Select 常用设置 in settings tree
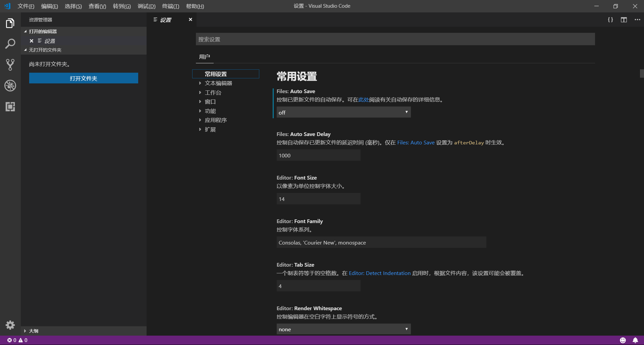Screen dimensions: 644x345 click(226, 74)
